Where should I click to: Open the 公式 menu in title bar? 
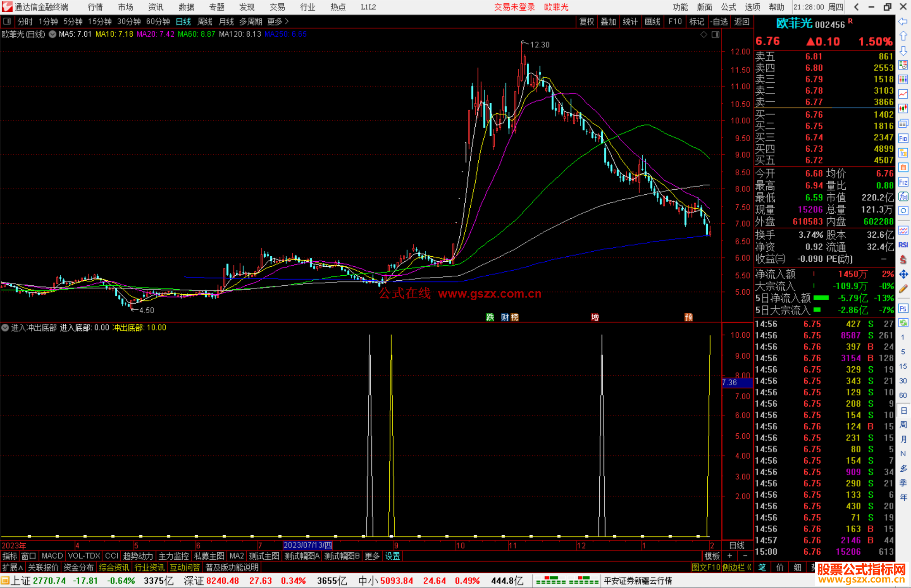728,7
